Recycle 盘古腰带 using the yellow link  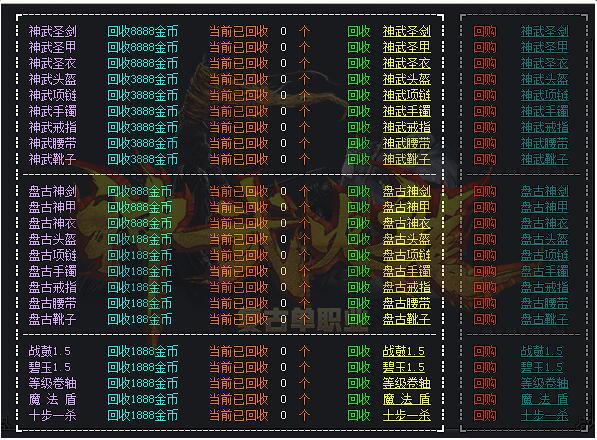(x=407, y=303)
